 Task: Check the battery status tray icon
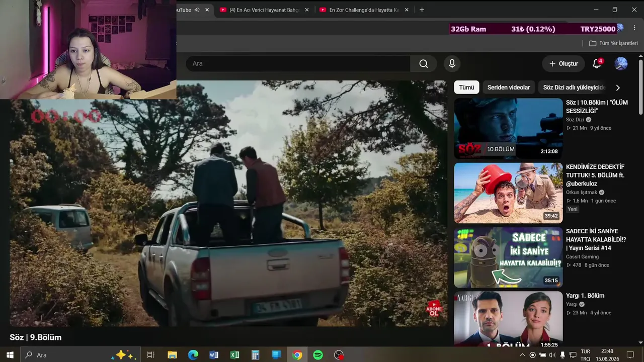click(x=542, y=355)
